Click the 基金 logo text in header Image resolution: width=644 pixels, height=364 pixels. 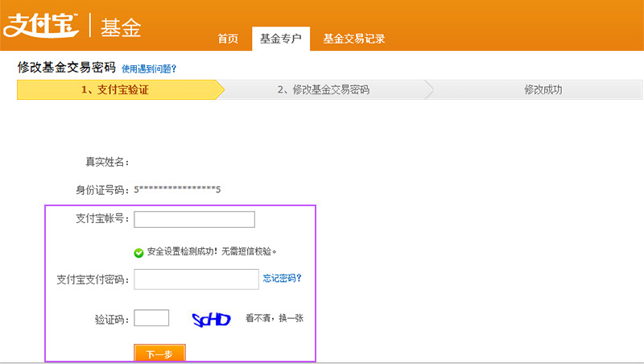[121, 27]
